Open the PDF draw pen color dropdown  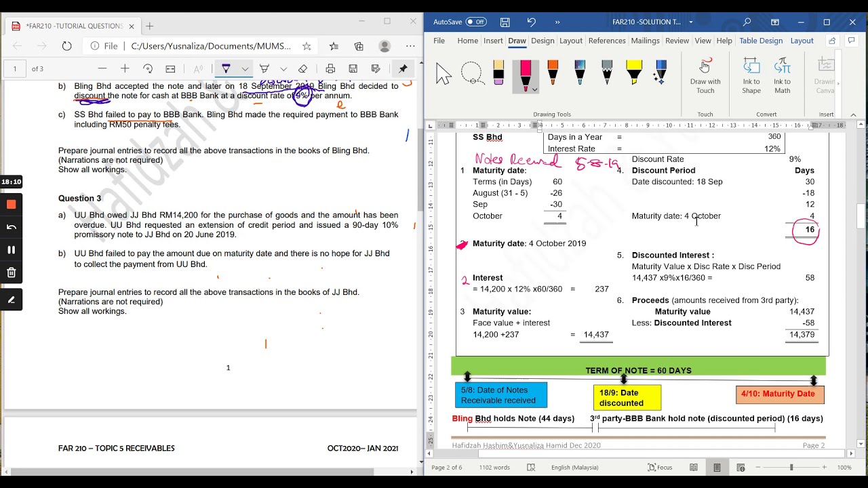tap(245, 68)
